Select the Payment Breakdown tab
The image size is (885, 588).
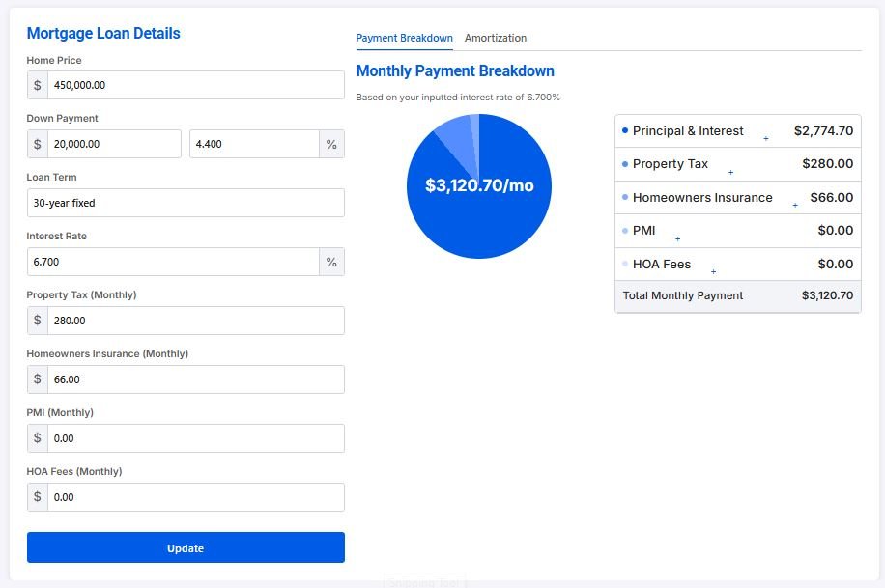click(404, 38)
